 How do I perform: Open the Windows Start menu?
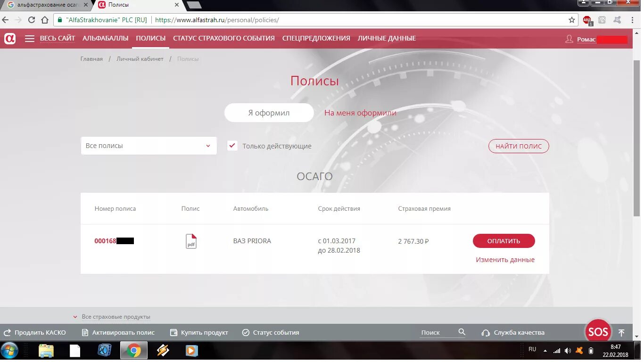click(9, 351)
